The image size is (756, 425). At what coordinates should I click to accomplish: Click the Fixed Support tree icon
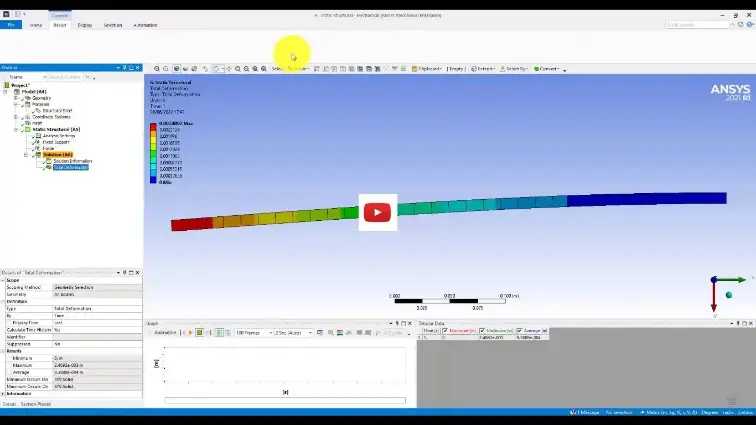(39, 142)
